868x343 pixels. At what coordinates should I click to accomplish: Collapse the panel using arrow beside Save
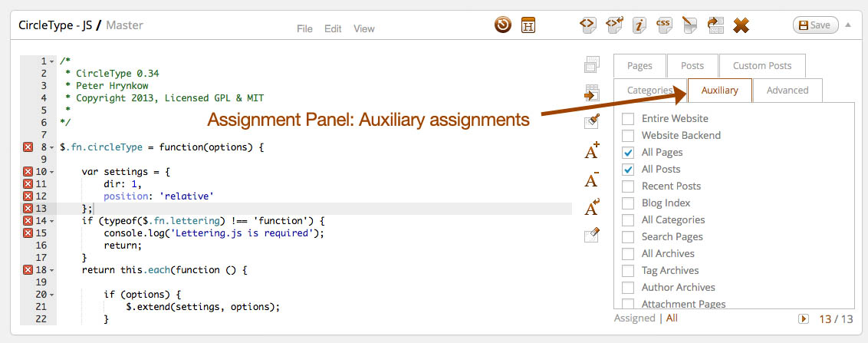(x=848, y=25)
